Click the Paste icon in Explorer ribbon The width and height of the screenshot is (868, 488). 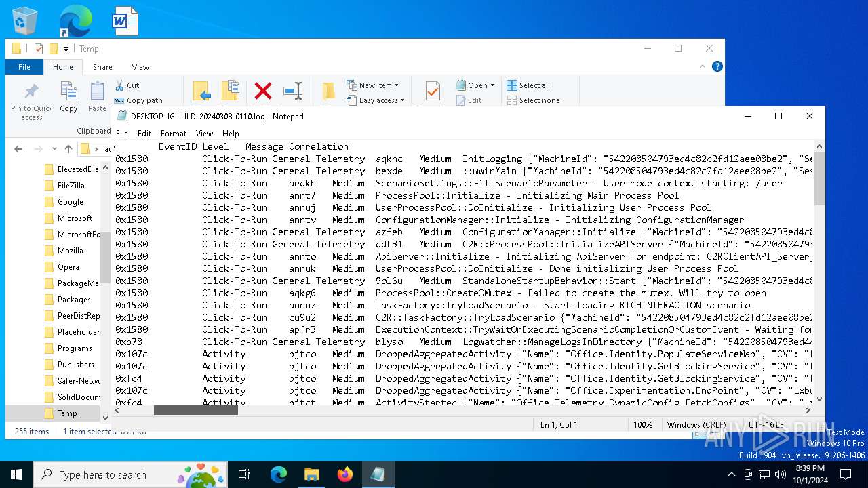click(98, 96)
